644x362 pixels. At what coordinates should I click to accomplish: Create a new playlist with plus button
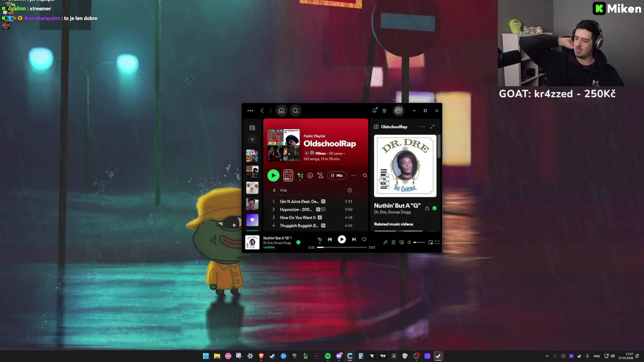tap(252, 139)
